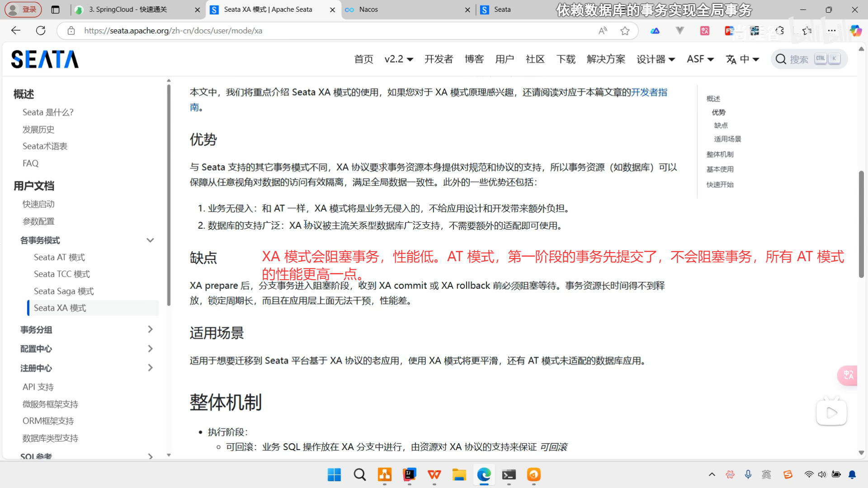The height and width of the screenshot is (488, 868).
Task: Click the favorite star icon in address bar
Action: pos(625,31)
